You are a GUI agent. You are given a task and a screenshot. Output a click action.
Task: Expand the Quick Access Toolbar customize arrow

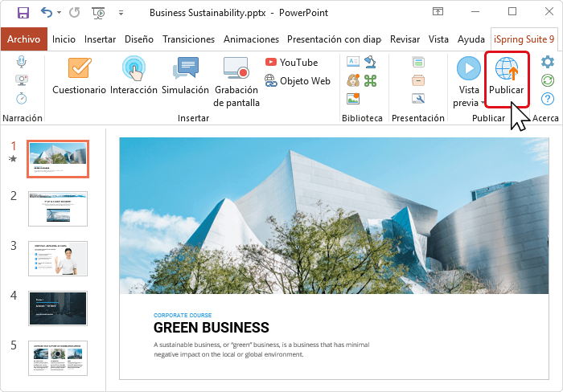pyautogui.click(x=121, y=14)
